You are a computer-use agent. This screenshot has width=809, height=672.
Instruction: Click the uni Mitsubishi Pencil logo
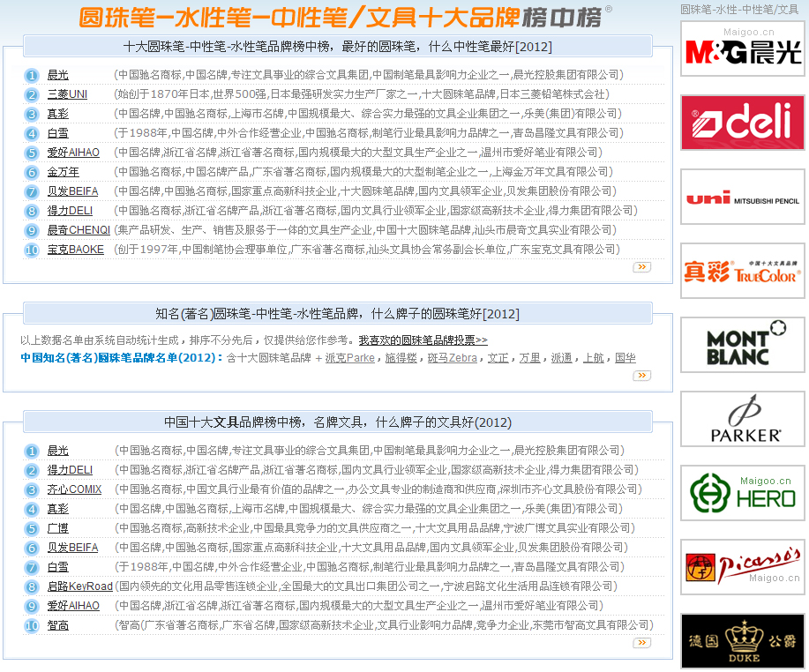tap(743, 197)
